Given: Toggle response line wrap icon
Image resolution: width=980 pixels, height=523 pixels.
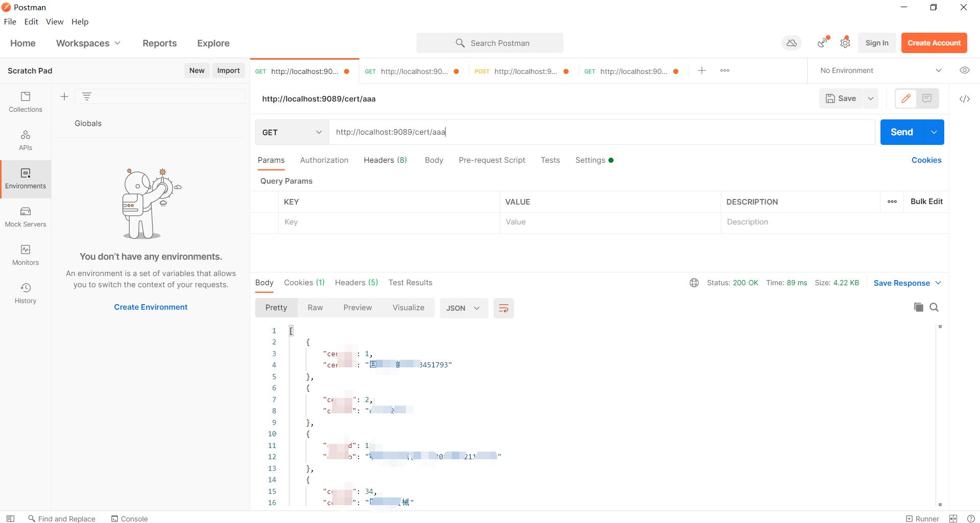Looking at the screenshot, I should (504, 308).
